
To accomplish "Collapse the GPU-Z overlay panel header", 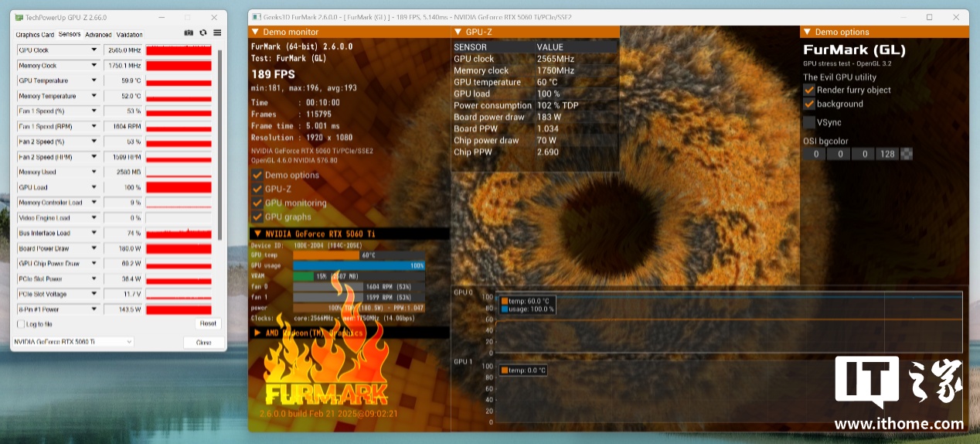I will click(x=458, y=32).
